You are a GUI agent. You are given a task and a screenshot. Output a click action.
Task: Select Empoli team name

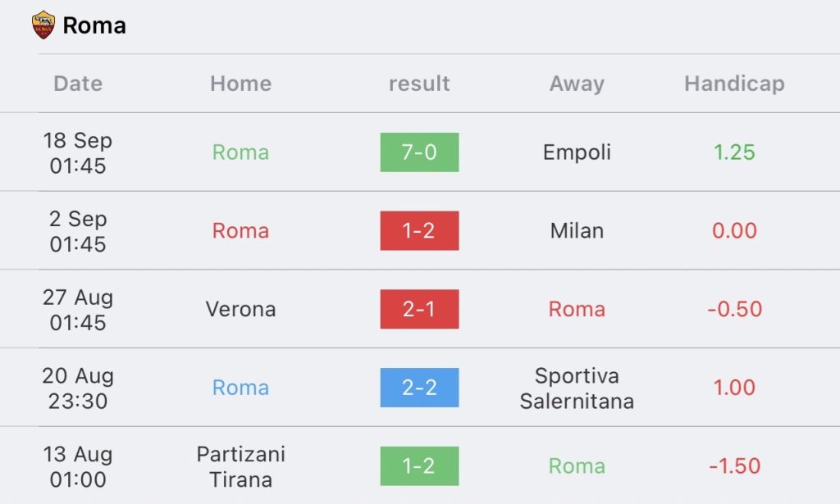(577, 152)
